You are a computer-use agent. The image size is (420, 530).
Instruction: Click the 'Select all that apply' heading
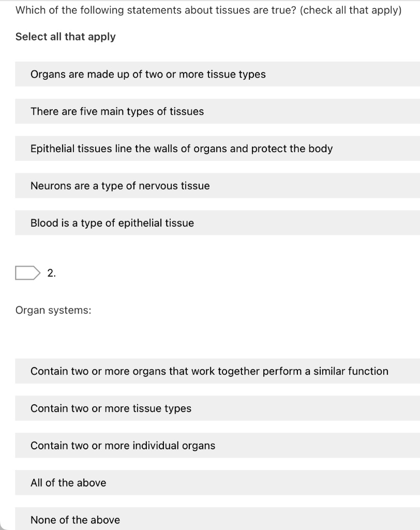(x=65, y=36)
